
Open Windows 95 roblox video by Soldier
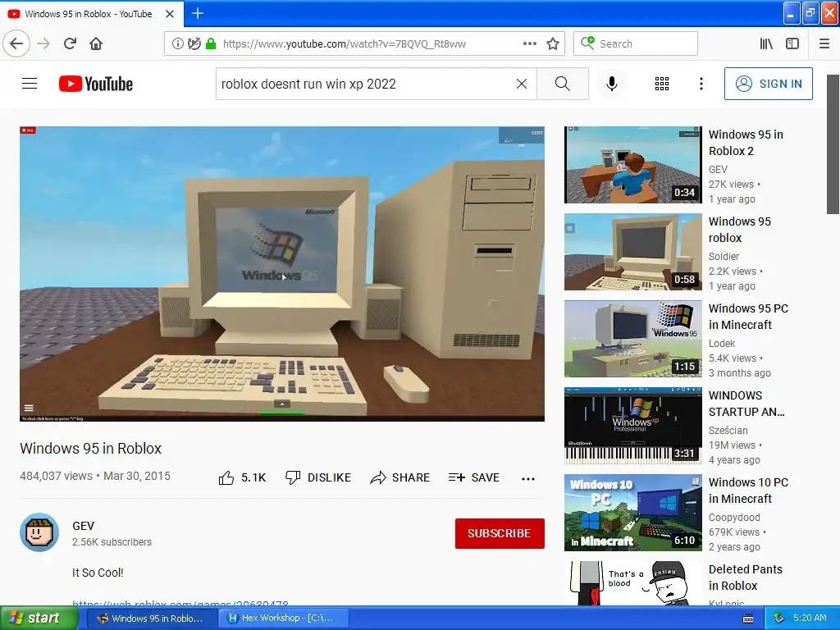(x=632, y=252)
